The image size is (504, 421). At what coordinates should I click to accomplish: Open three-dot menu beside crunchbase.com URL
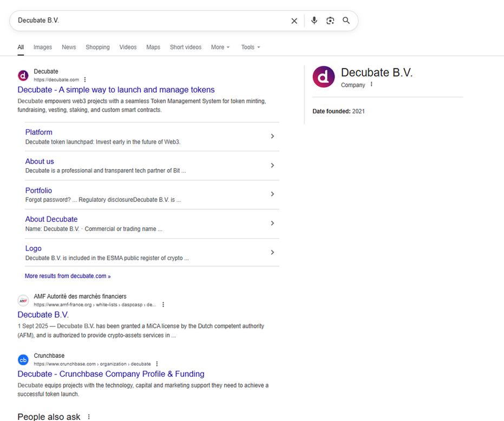pyautogui.click(x=157, y=364)
